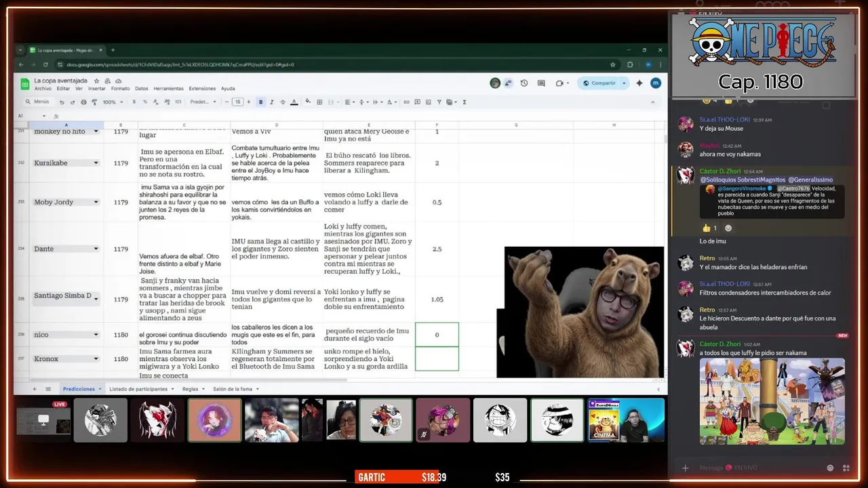Open the browser extensions puzzle icon

point(630,64)
